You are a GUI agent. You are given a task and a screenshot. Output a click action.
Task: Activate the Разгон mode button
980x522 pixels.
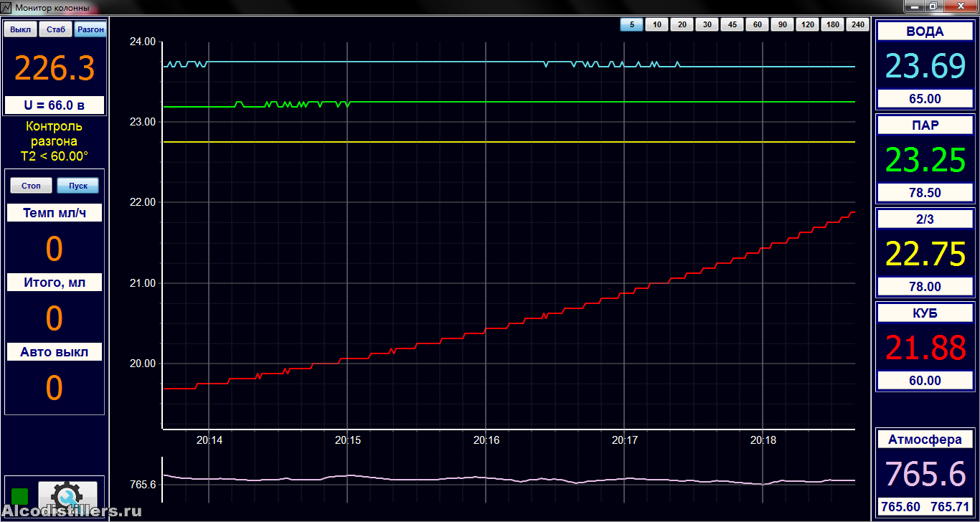[90, 29]
